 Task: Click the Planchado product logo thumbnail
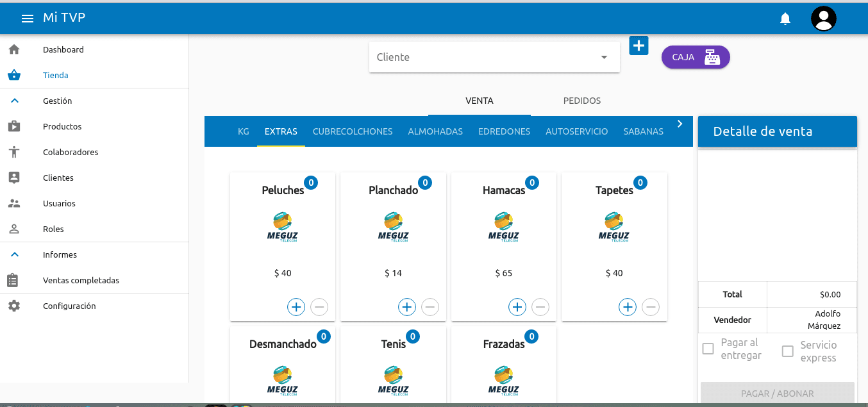[393, 228]
